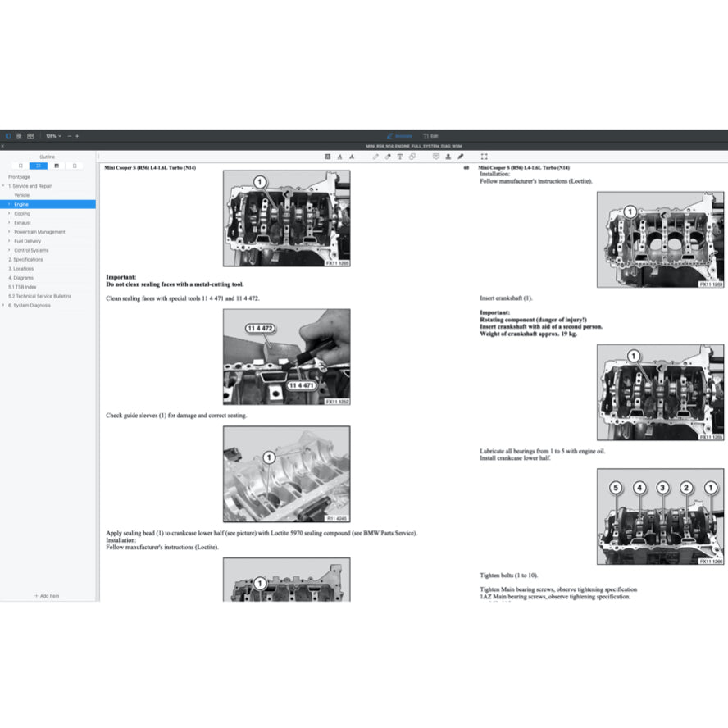728x728 pixels.
Task: Open the 126% zoom level dropdown
Action: tap(53, 135)
